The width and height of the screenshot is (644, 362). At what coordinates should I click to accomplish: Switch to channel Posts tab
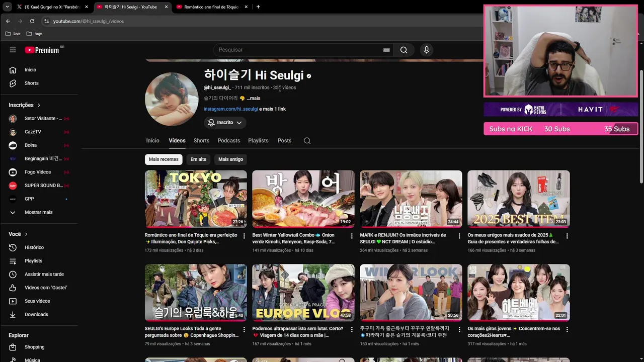(x=284, y=141)
